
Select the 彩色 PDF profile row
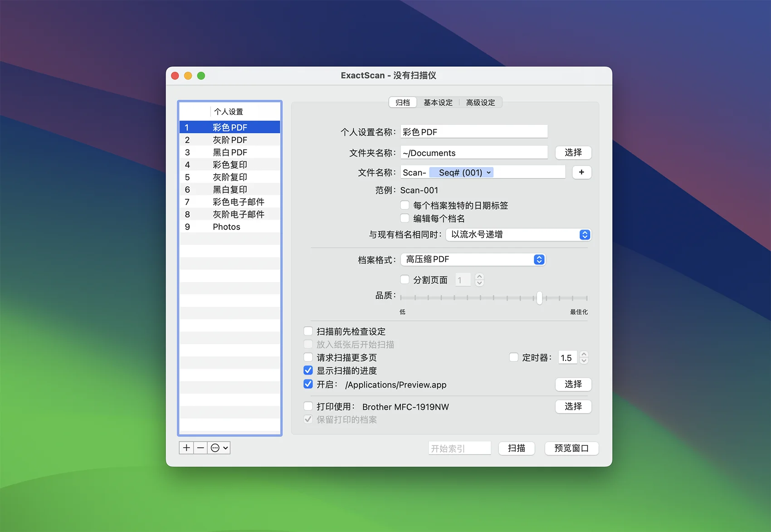pyautogui.click(x=230, y=127)
